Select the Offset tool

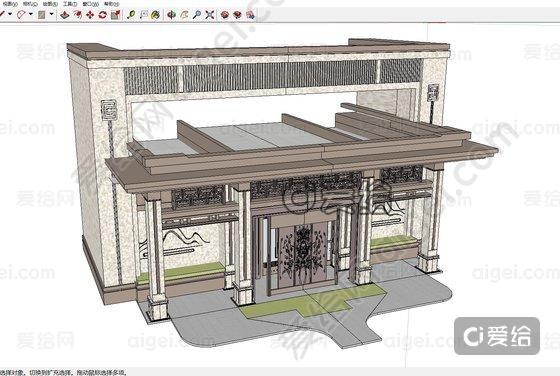coord(78,15)
